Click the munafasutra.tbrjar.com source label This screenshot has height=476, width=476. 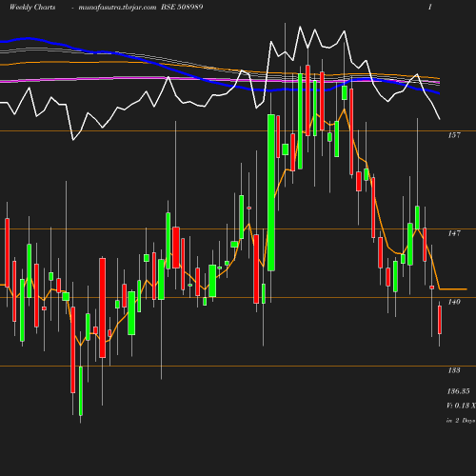point(117,7)
